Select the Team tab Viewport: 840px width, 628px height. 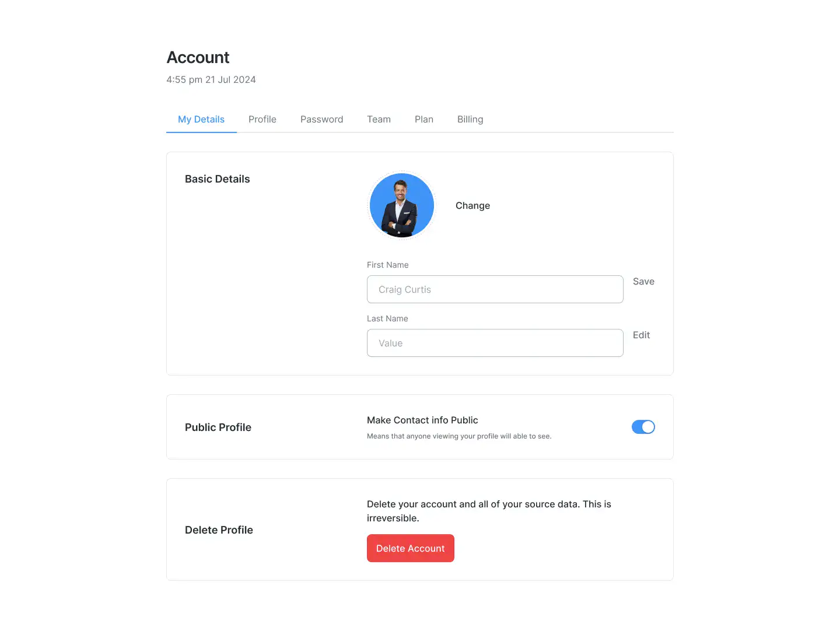(x=379, y=119)
